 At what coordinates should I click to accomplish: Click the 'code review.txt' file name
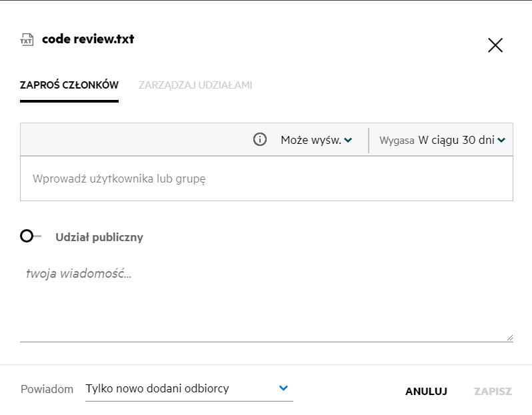click(x=88, y=39)
